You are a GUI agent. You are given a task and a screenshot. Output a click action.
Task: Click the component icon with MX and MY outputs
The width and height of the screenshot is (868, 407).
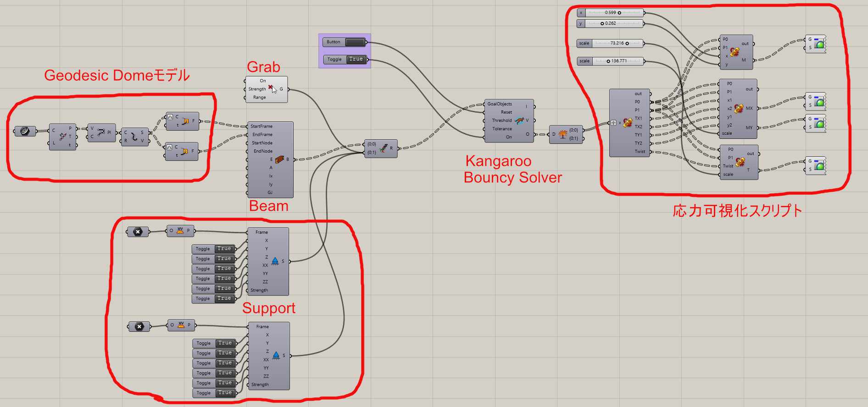(x=738, y=108)
